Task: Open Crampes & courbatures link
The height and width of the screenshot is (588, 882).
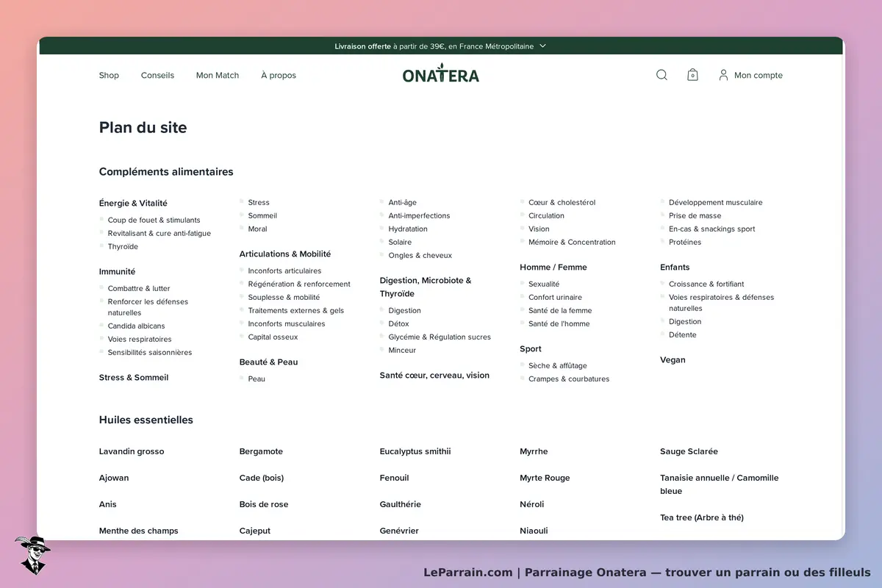Action: coord(569,379)
